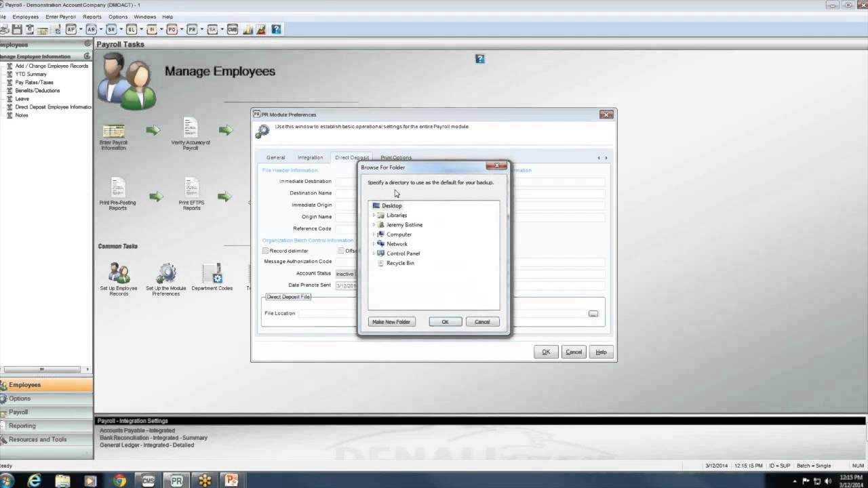Open the Enter Payroll menu
This screenshot has height=488, width=868.
click(x=60, y=16)
